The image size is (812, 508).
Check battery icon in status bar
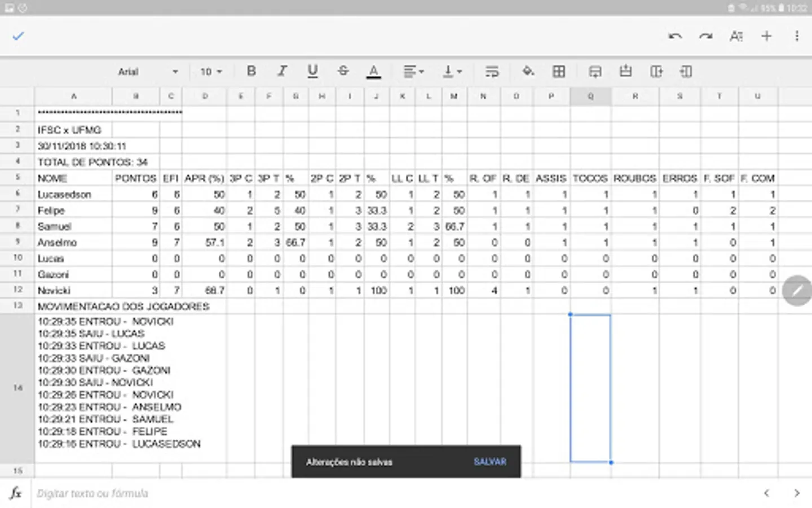tap(782, 8)
